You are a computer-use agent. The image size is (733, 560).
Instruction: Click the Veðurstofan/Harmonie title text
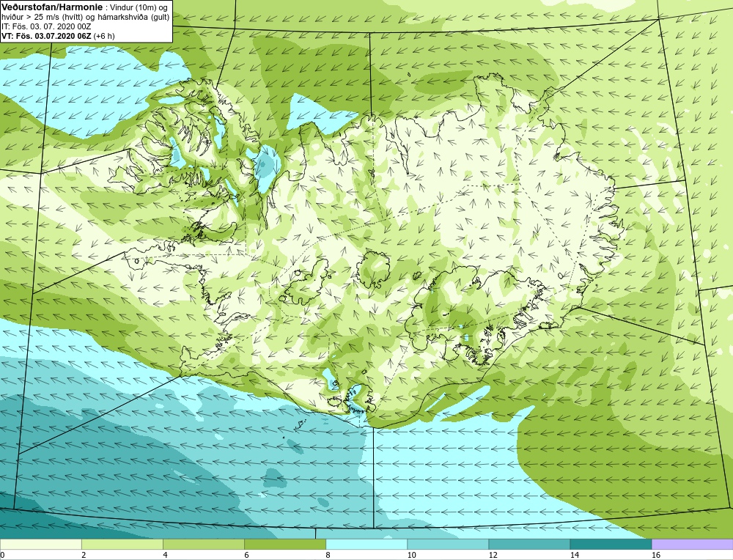point(52,7)
